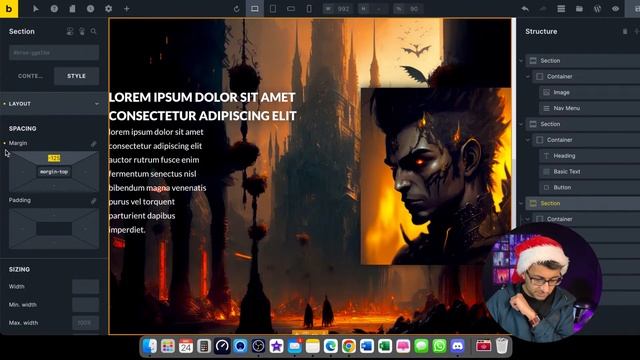Click the element ID input field
This screenshot has height=360, width=640.
[54, 53]
